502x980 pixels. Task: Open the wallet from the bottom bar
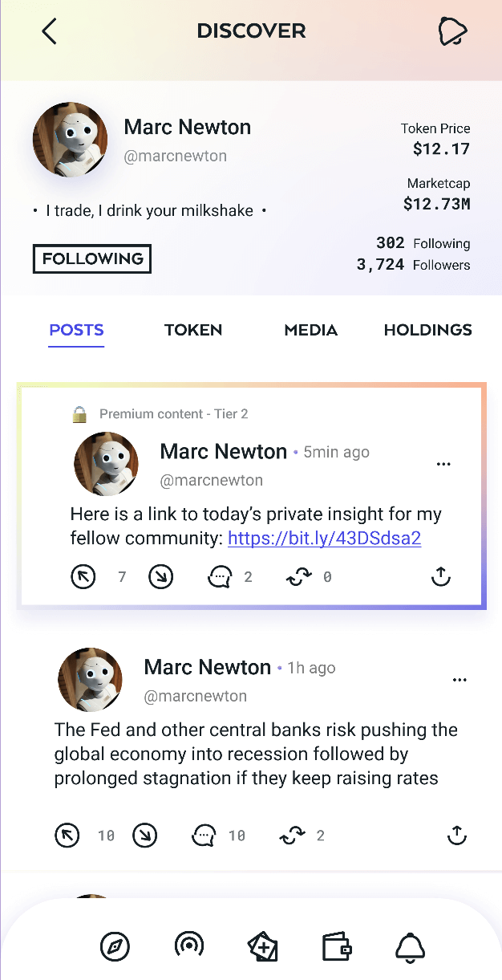(x=337, y=947)
